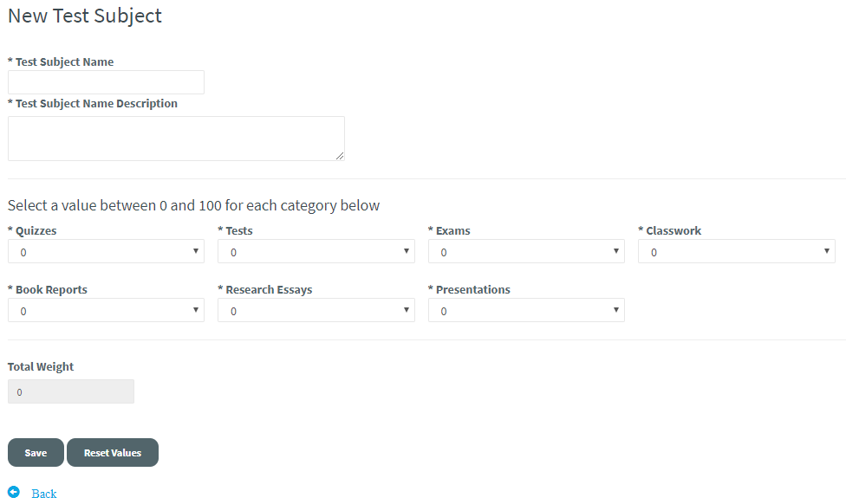846x504 pixels.
Task: Click the blue Back arrow icon
Action: tap(14, 492)
